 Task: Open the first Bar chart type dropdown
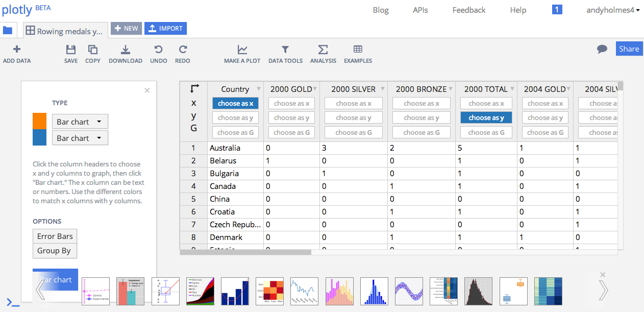(80, 121)
